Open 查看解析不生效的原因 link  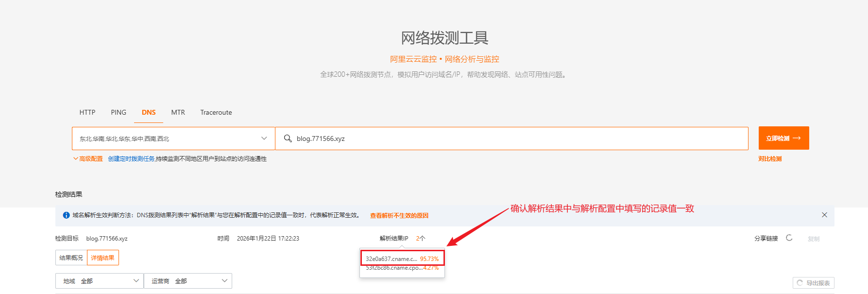(399, 216)
